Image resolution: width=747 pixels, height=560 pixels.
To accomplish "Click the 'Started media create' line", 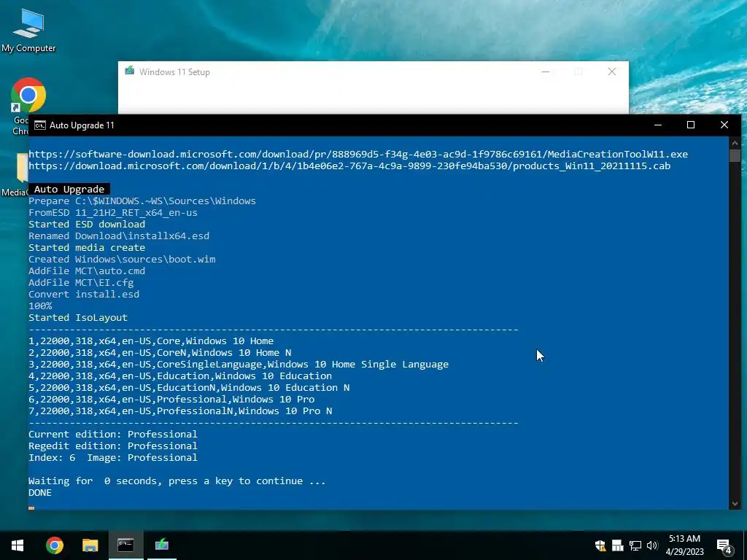I will [x=87, y=247].
